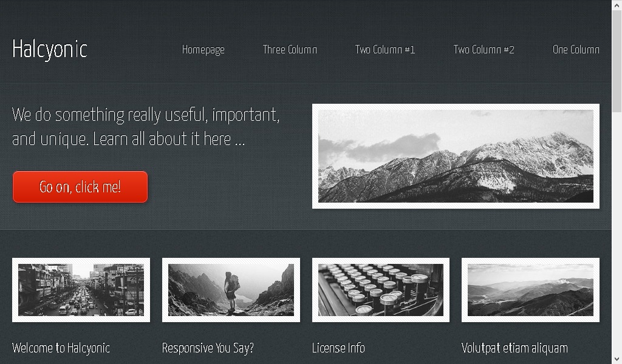Open Two Column #1 page

(384, 50)
